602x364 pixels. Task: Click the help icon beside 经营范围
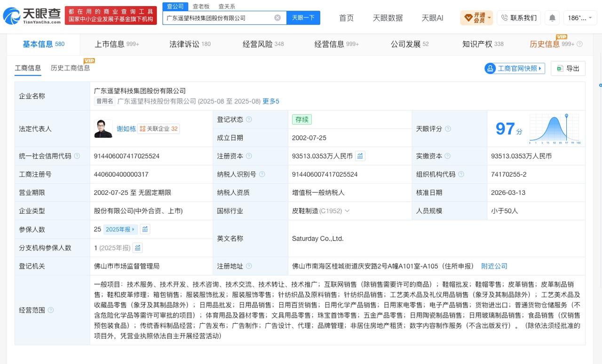pyautogui.click(x=51, y=310)
